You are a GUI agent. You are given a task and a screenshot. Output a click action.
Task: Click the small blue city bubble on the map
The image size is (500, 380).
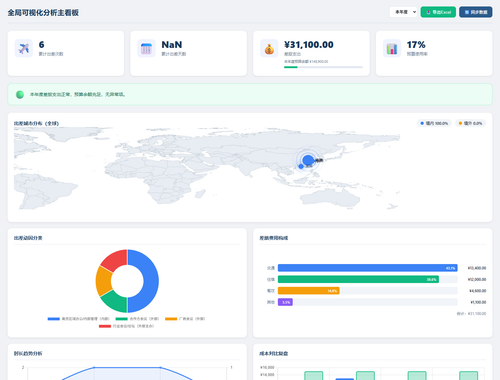(301, 166)
